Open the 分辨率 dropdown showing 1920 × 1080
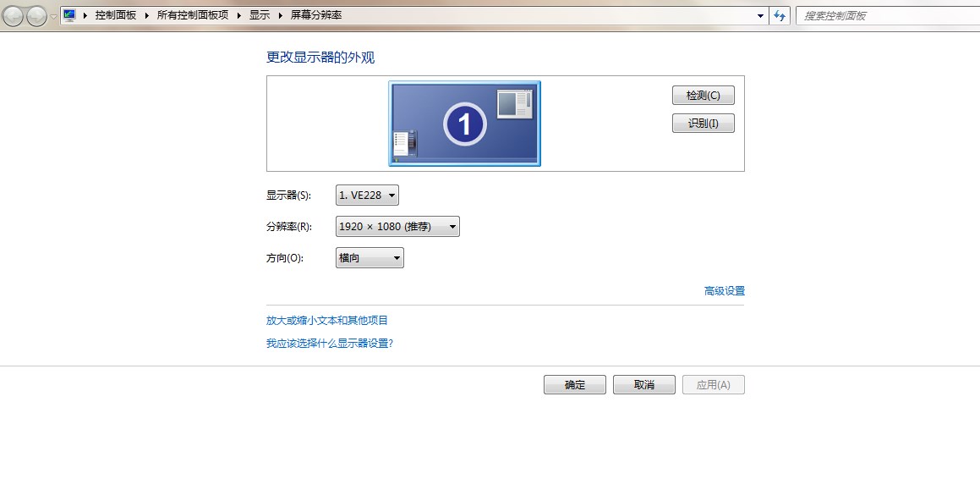The image size is (980, 479). click(397, 227)
